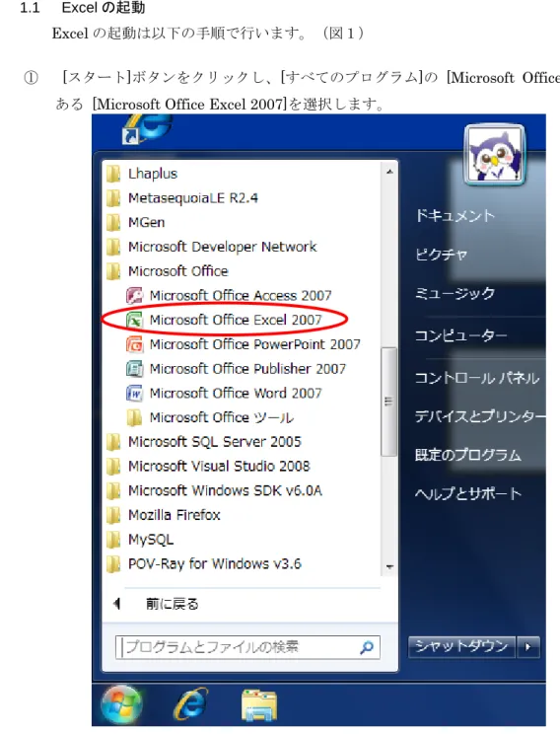This screenshot has width=560, height=736.
Task: Expand Microsoft Office ツール label
Action: 222,417
